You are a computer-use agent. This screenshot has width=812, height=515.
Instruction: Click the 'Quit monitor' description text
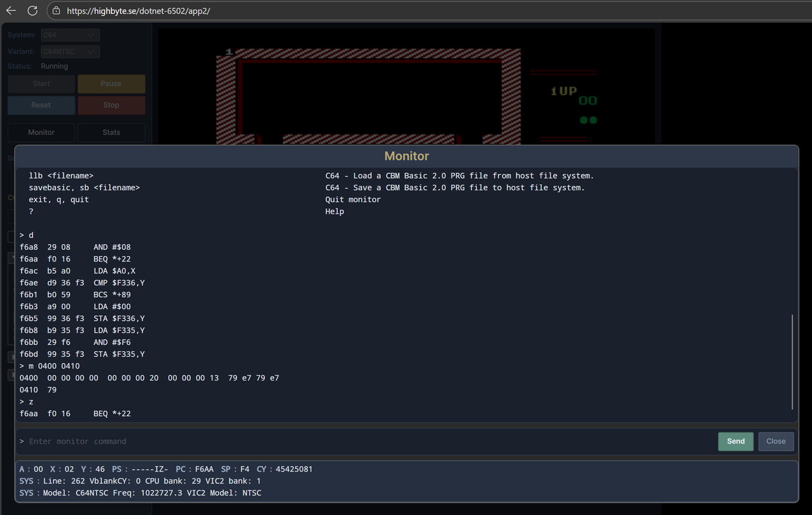point(353,199)
